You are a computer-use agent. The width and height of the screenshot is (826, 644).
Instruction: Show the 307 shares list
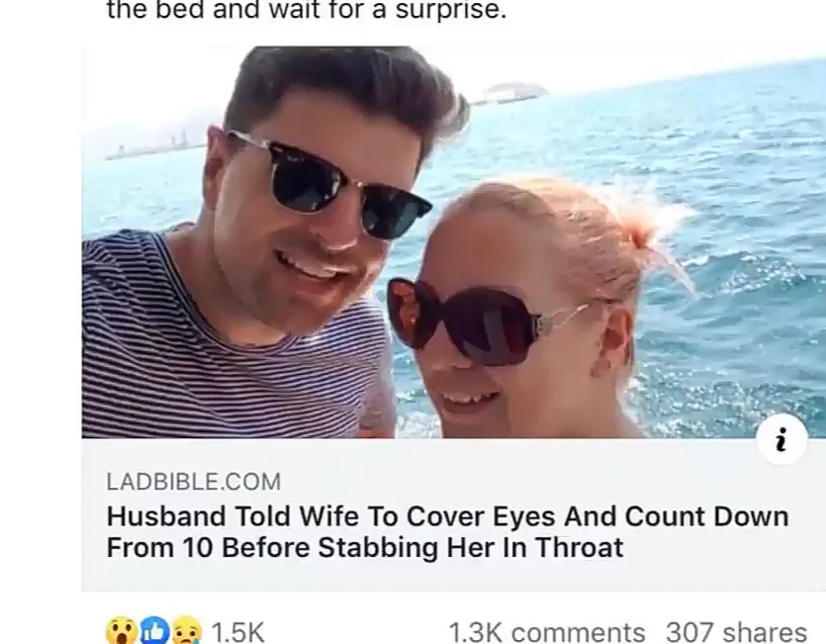[x=736, y=631]
